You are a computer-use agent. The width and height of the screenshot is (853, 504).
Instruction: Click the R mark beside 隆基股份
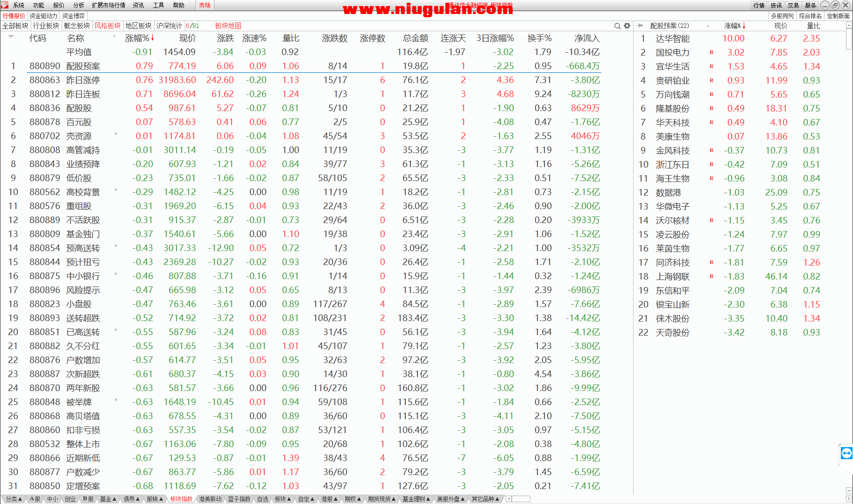tap(712, 108)
